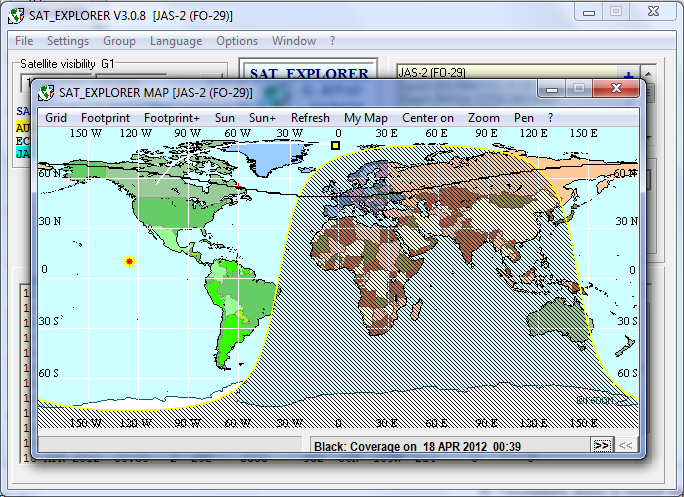Click the scroll-up arrow beside satellite list
684x497 pixels.
(649, 74)
